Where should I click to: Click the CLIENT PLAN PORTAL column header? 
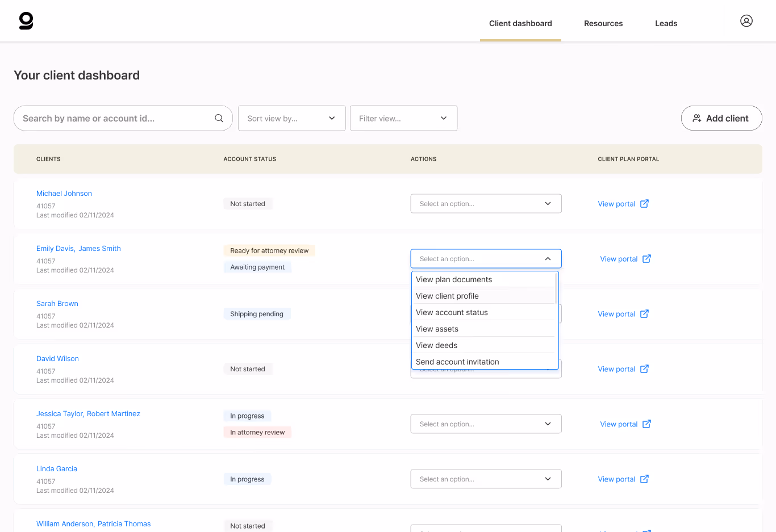(628, 159)
